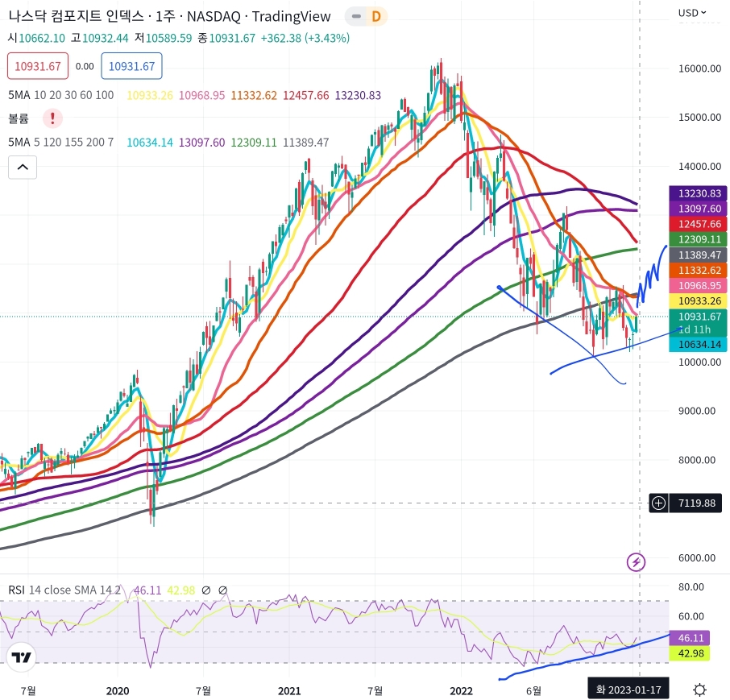
Task: Click the 16000.00 level on price axis
Action: [x=699, y=68]
